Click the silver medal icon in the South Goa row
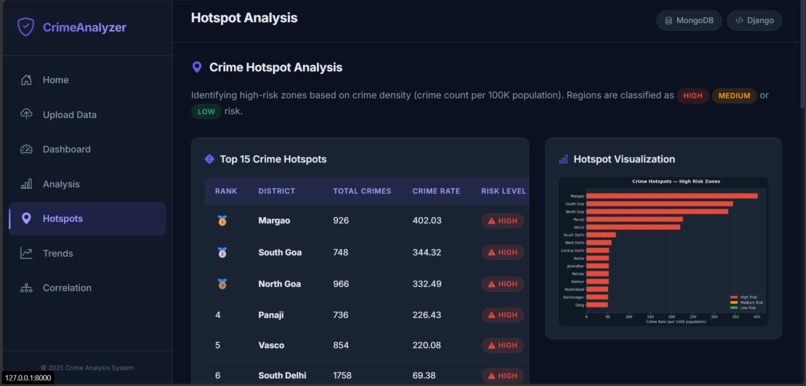Image resolution: width=806 pixels, height=386 pixels. [x=222, y=252]
